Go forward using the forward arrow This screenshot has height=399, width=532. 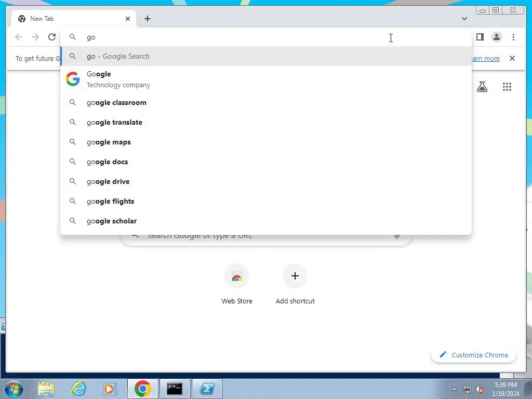click(x=35, y=37)
